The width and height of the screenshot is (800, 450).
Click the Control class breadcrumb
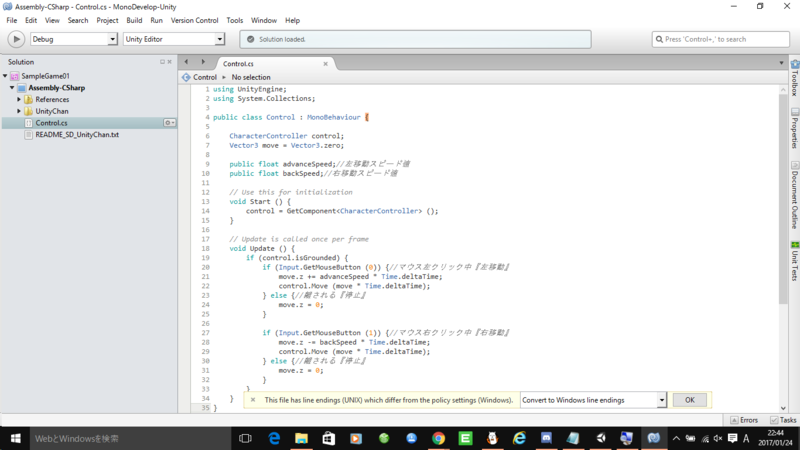point(199,77)
